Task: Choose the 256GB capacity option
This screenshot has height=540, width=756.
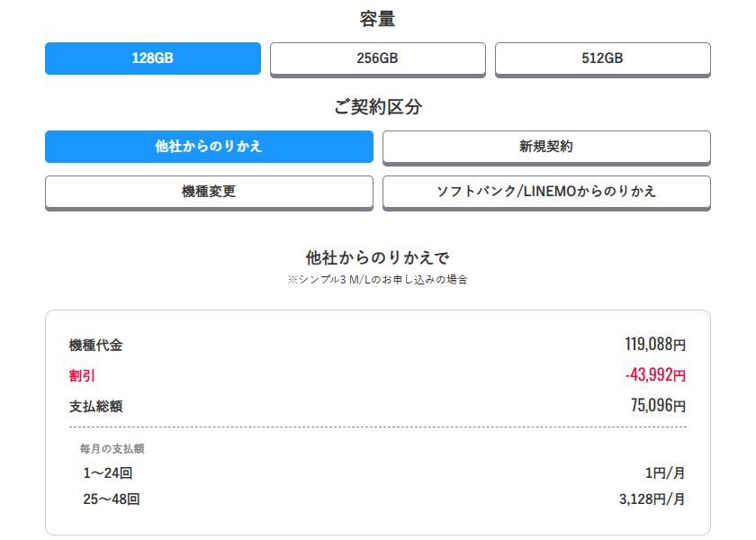Action: pos(378,58)
